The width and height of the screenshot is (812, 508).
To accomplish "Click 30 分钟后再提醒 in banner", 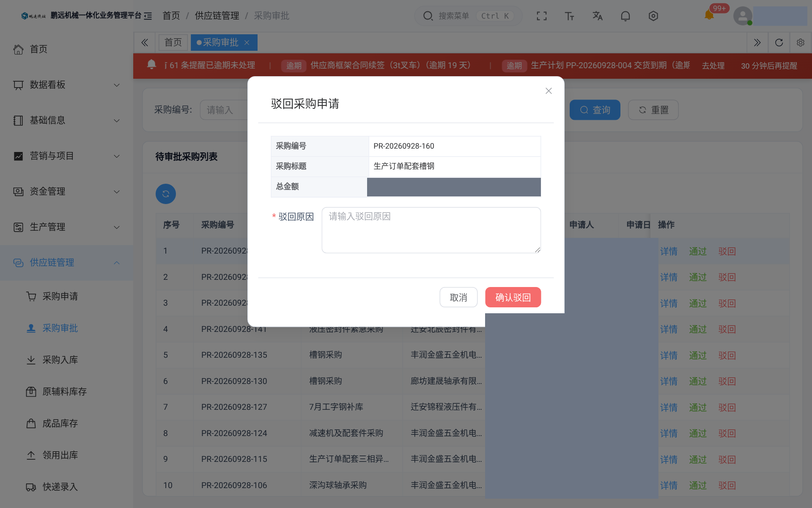I will [769, 66].
